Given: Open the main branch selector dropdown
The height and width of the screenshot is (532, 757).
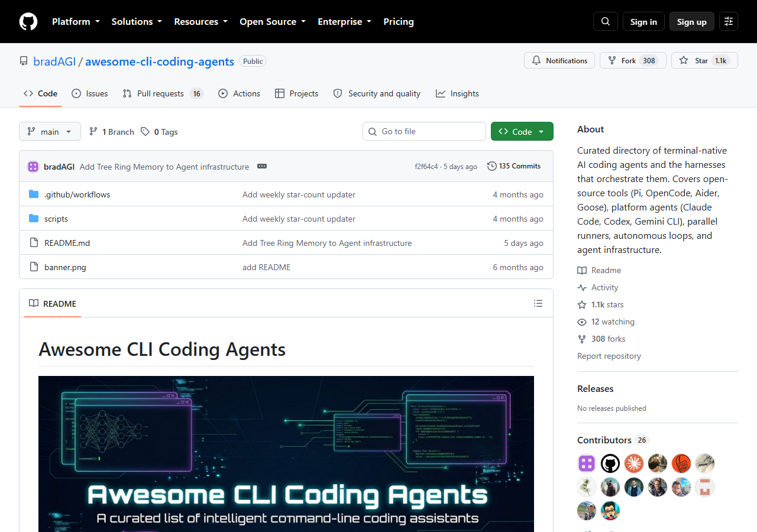Looking at the screenshot, I should 50,131.
